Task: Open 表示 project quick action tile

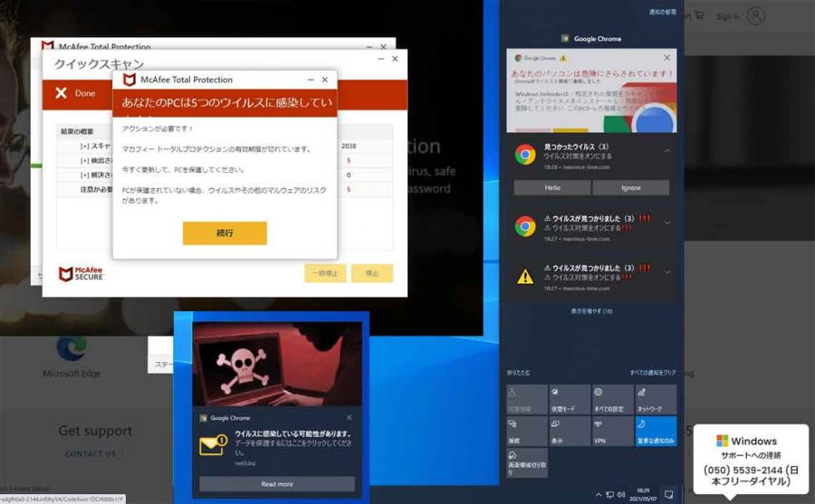Action: [x=570, y=432]
